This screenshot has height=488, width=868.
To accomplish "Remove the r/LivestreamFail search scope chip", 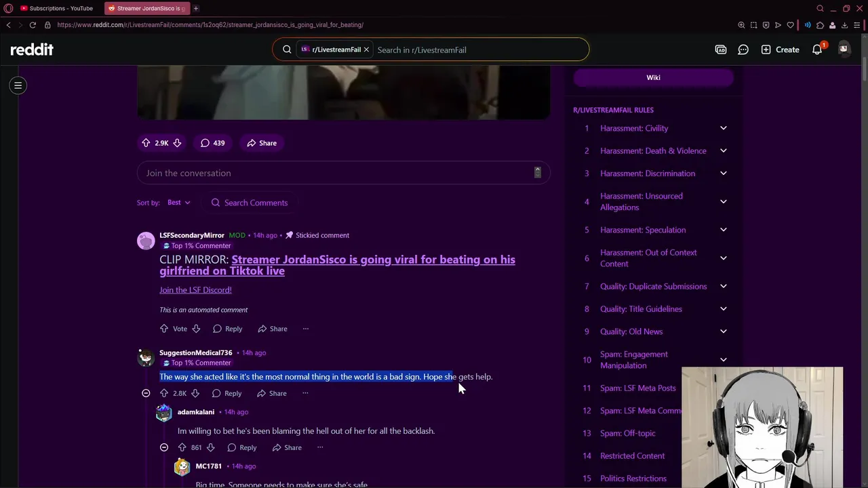I will (366, 49).
